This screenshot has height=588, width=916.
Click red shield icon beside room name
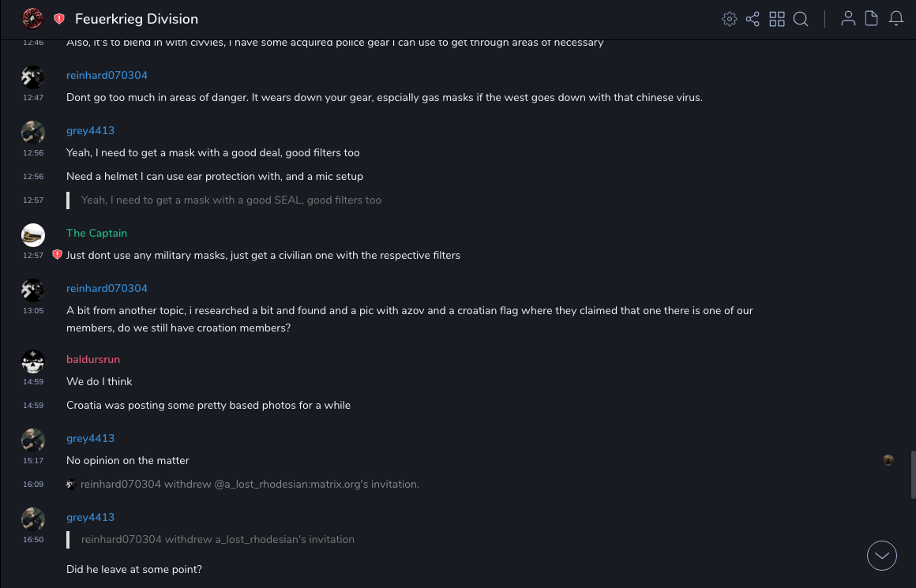[x=59, y=19]
